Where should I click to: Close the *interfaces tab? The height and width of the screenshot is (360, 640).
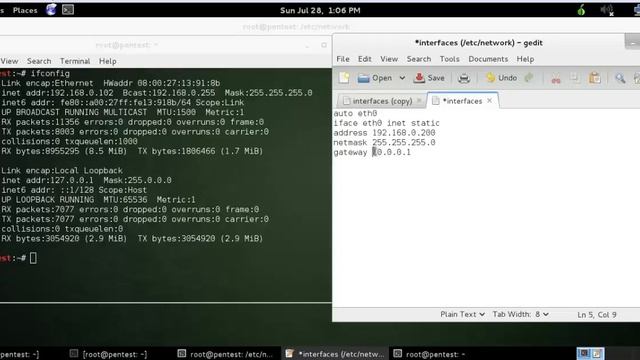[489, 100]
